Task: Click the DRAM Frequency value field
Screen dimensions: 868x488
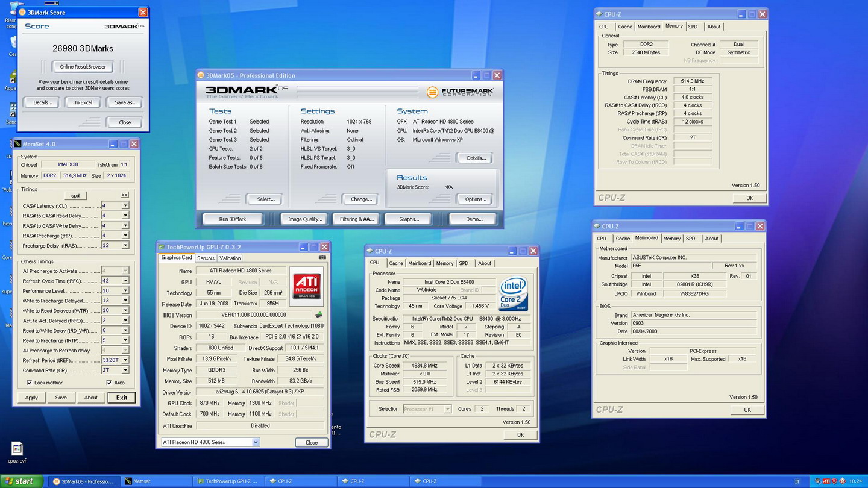Action: click(692, 81)
